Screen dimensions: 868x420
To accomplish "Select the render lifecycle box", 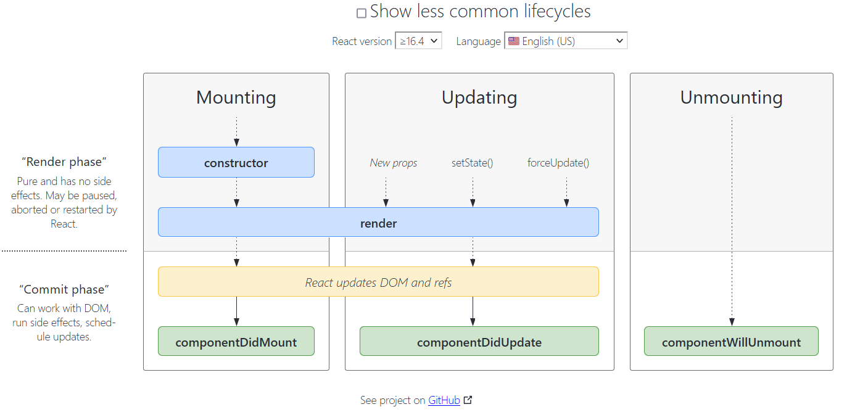I will tap(378, 222).
